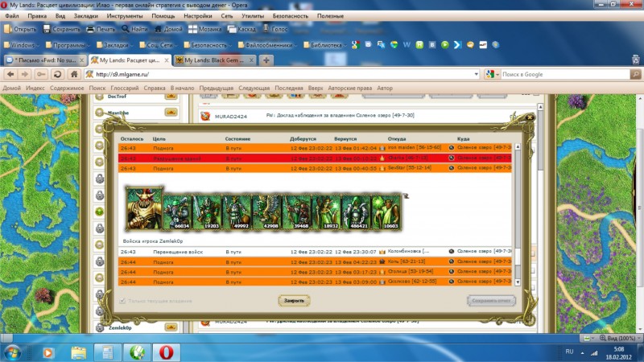The image size is (644, 362).
Task: Open the Правка menu
Action: [x=37, y=16]
